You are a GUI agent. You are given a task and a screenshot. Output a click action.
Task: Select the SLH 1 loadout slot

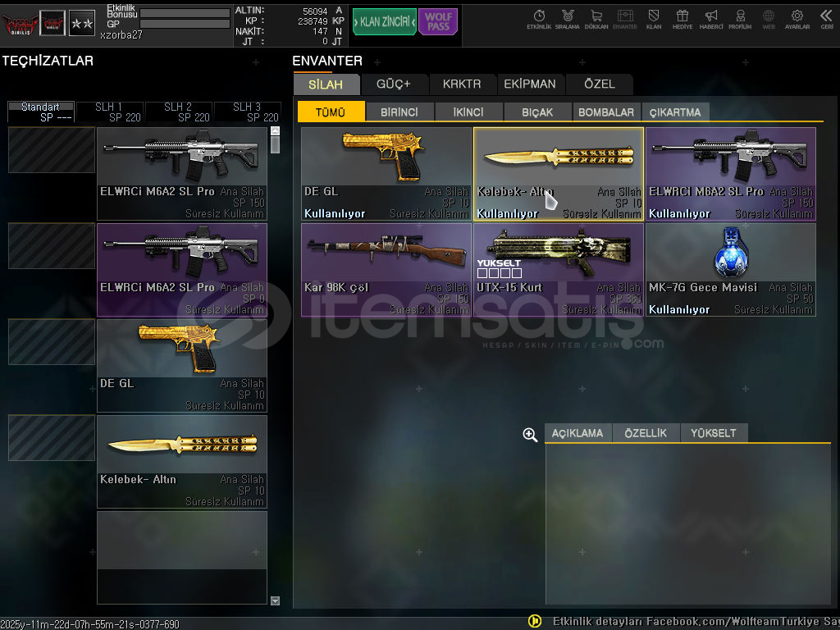[110, 112]
